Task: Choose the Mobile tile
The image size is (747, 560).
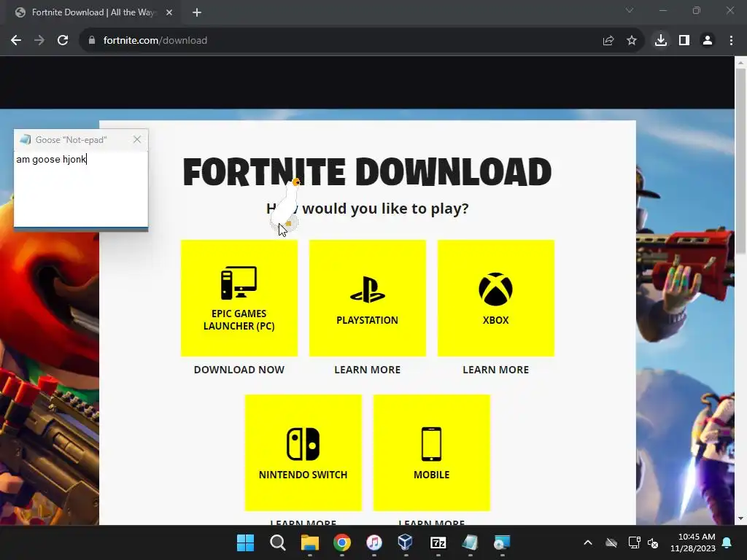Action: [432, 453]
